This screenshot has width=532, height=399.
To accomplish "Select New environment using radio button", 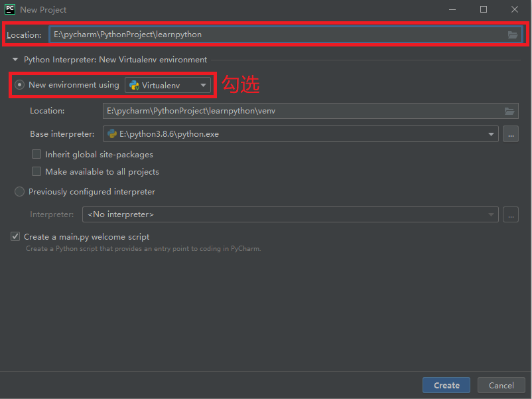I will 19,84.
